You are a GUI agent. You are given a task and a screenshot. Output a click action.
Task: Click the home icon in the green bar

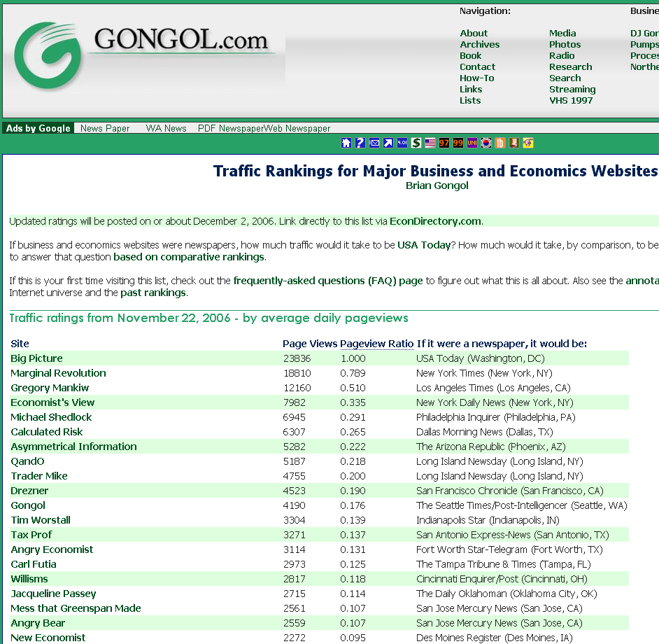[346, 143]
